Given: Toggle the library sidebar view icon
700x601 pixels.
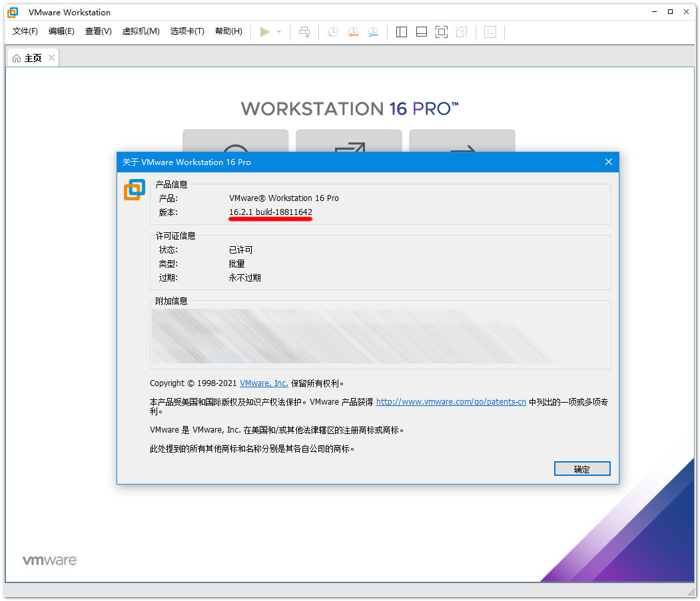Looking at the screenshot, I should 402,32.
